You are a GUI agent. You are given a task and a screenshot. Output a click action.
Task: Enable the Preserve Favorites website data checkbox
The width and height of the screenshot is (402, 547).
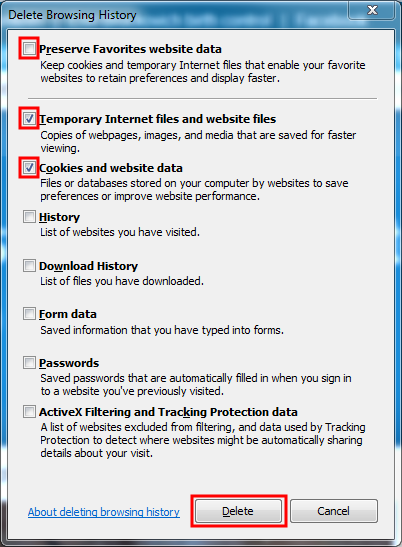(29, 48)
